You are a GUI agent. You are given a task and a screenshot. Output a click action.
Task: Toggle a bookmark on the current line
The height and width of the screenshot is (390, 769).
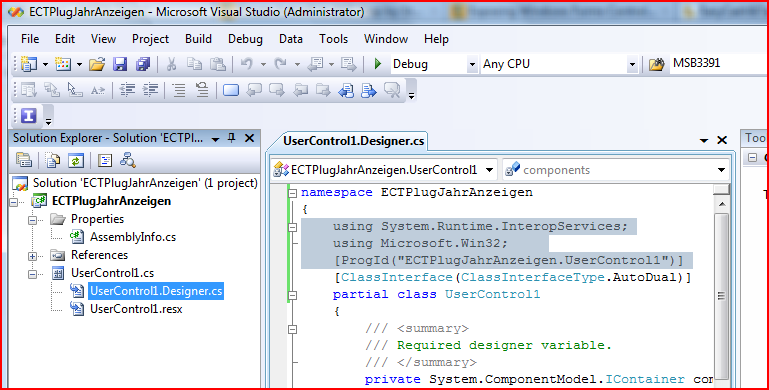[231, 90]
